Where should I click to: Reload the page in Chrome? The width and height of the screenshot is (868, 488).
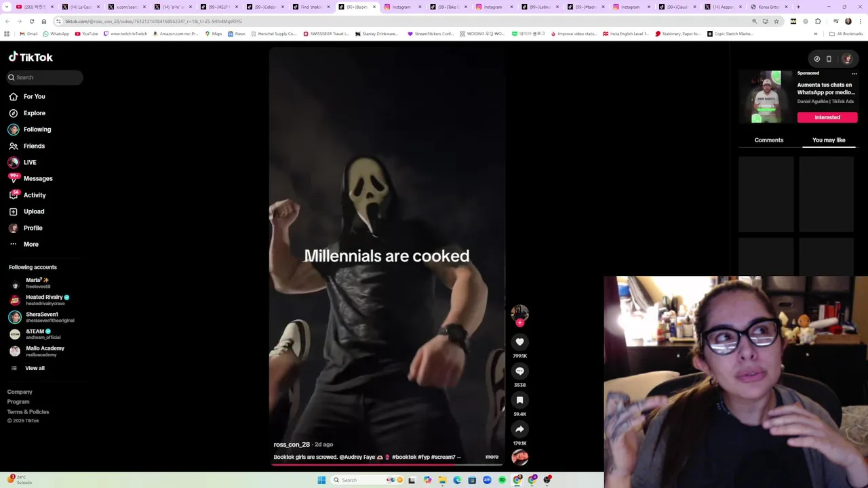pos(32,21)
